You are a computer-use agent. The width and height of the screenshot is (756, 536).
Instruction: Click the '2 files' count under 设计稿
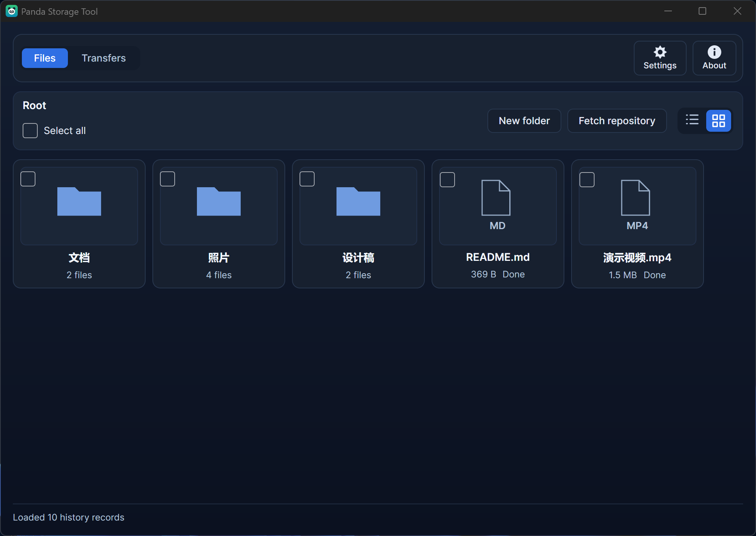[358, 275]
